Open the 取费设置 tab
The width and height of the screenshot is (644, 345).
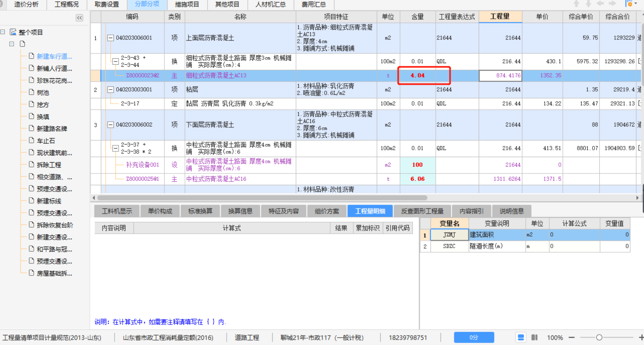(x=107, y=4)
